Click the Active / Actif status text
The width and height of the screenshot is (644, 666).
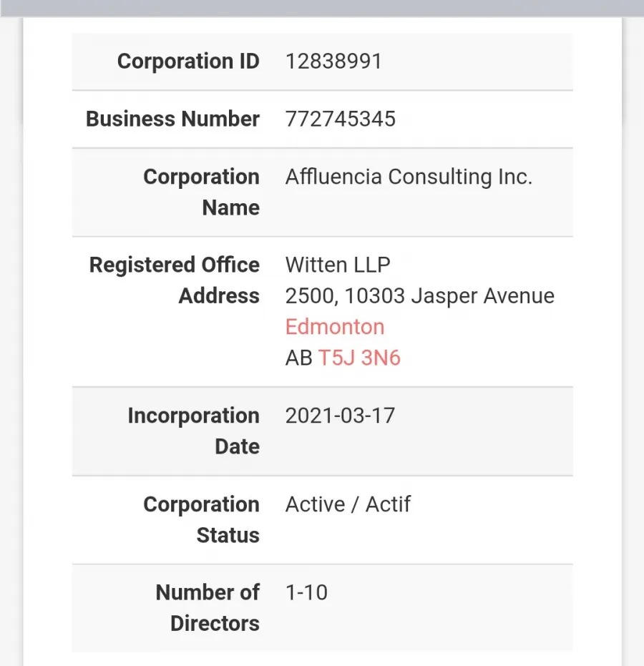[348, 504]
